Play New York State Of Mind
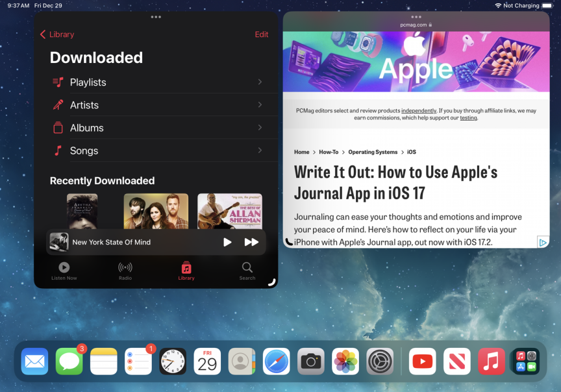The height and width of the screenshot is (392, 561). (227, 242)
